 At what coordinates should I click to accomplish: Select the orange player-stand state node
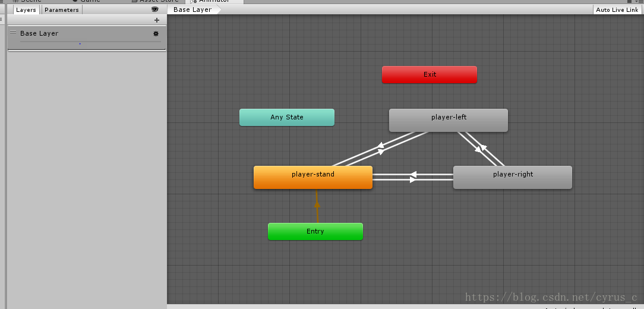pyautogui.click(x=313, y=178)
